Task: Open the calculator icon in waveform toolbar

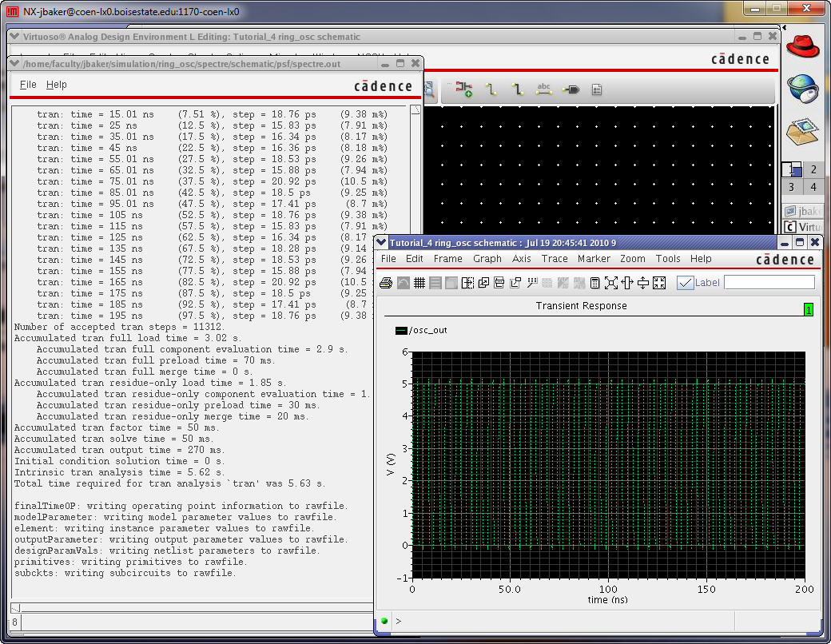Action: click(x=595, y=283)
